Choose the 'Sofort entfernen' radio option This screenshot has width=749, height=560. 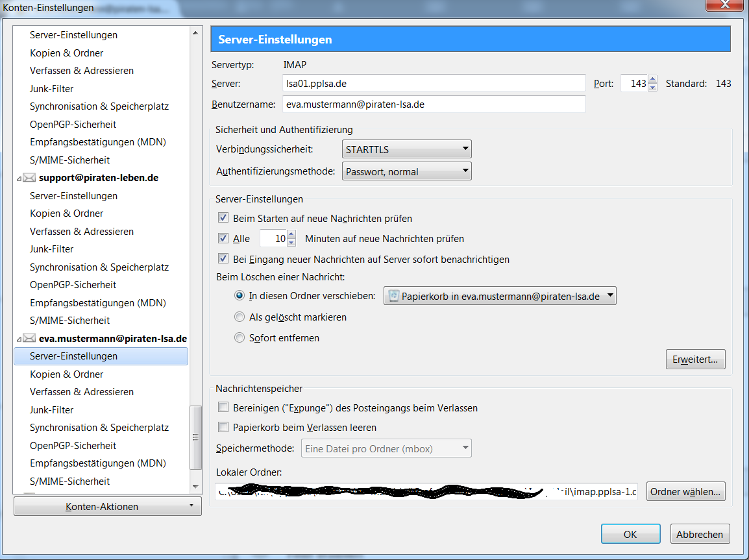[x=239, y=338]
